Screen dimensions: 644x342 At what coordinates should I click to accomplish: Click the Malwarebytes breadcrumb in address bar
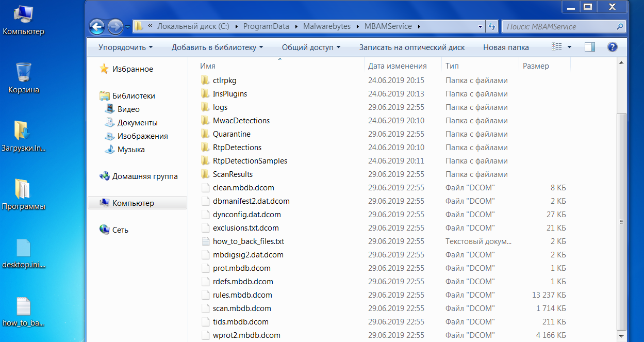point(327,26)
